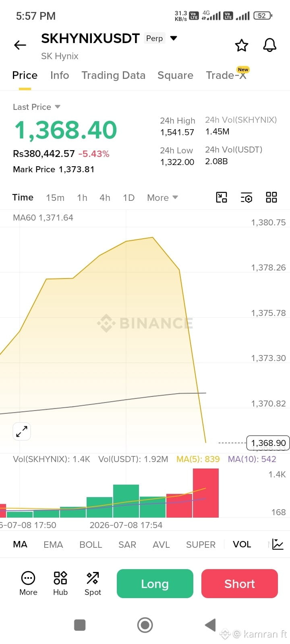
Task: Toggle the MA indicator
Action: pos(20,545)
